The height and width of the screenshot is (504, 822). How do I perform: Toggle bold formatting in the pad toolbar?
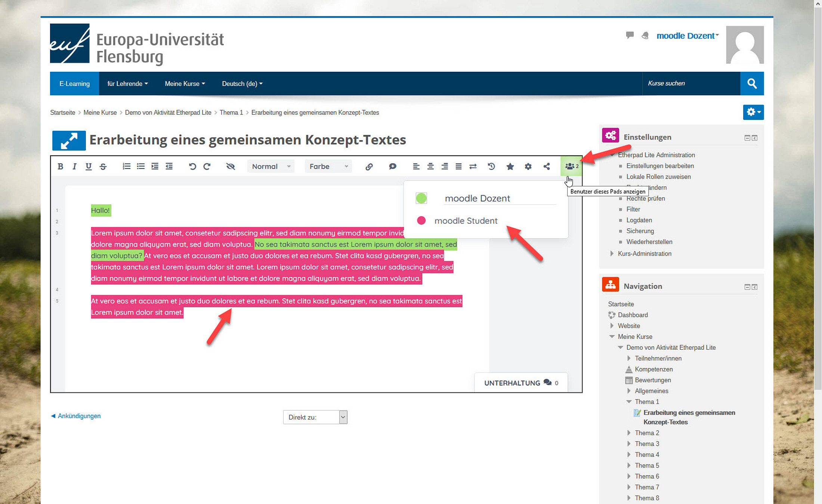[x=60, y=167]
